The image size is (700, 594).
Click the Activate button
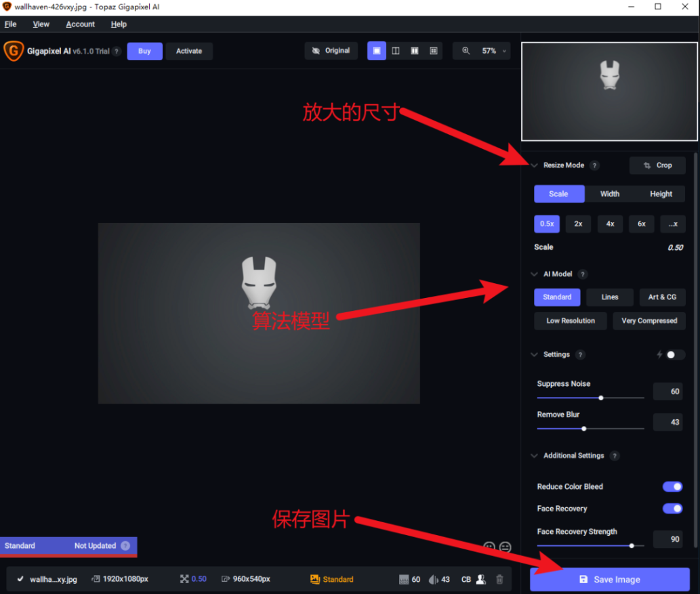189,51
